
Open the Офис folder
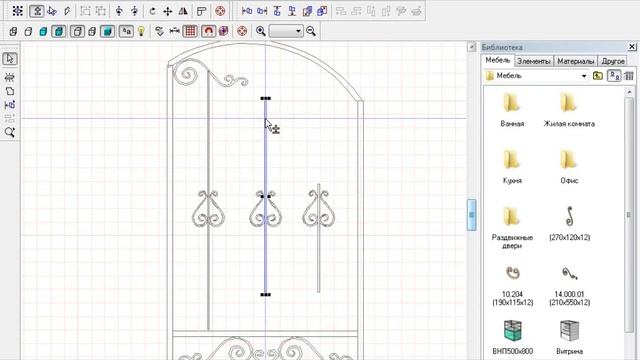point(569,167)
